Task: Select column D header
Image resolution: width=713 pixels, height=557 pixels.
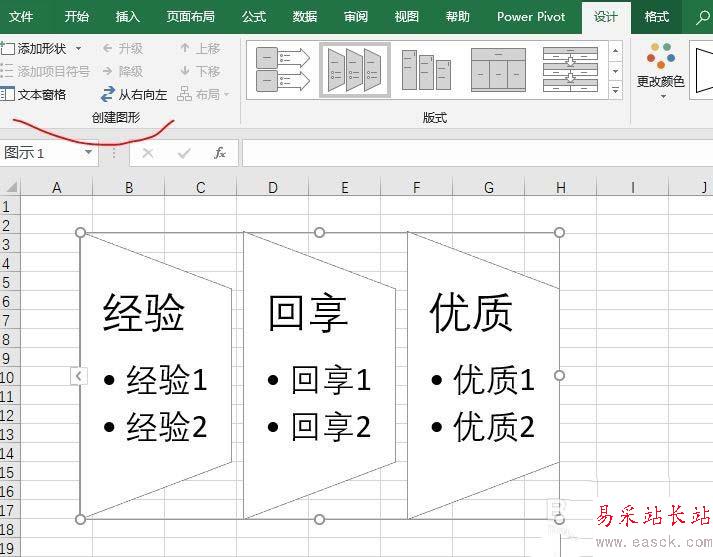Action: 272,187
